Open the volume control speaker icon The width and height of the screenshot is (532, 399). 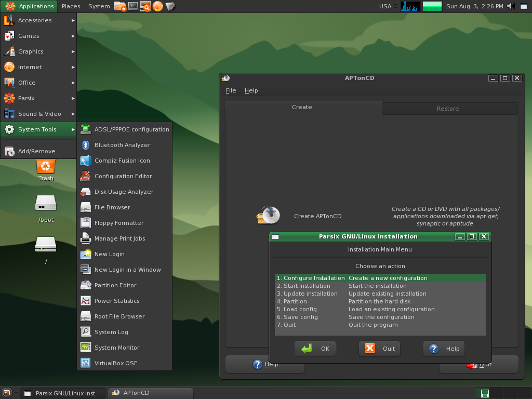tap(511, 6)
